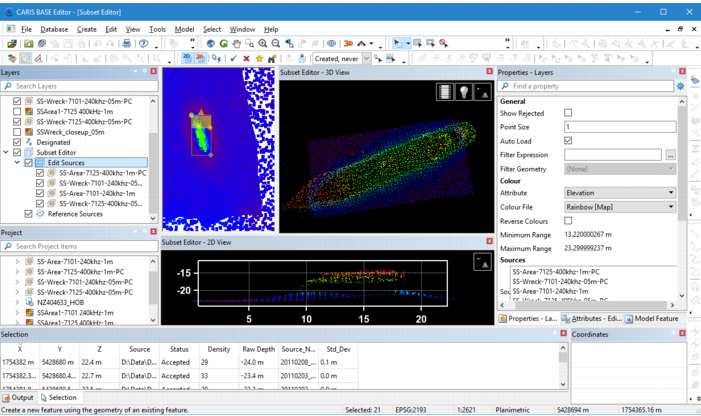Click the Std_Dev column header

coord(338,349)
